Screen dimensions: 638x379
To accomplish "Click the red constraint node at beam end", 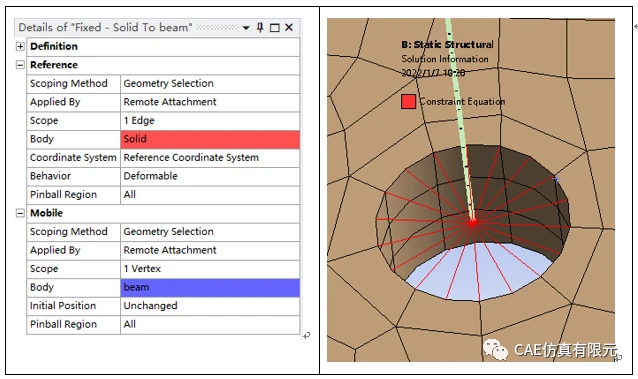I will click(473, 223).
